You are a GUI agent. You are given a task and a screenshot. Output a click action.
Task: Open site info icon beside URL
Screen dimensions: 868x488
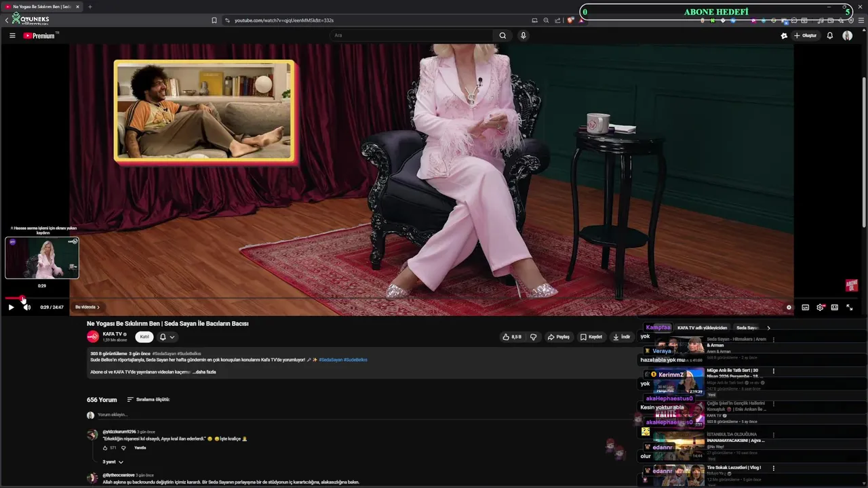click(x=227, y=20)
